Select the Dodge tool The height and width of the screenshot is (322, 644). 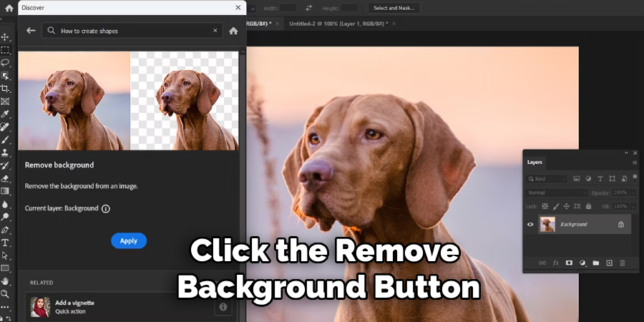tap(5, 216)
